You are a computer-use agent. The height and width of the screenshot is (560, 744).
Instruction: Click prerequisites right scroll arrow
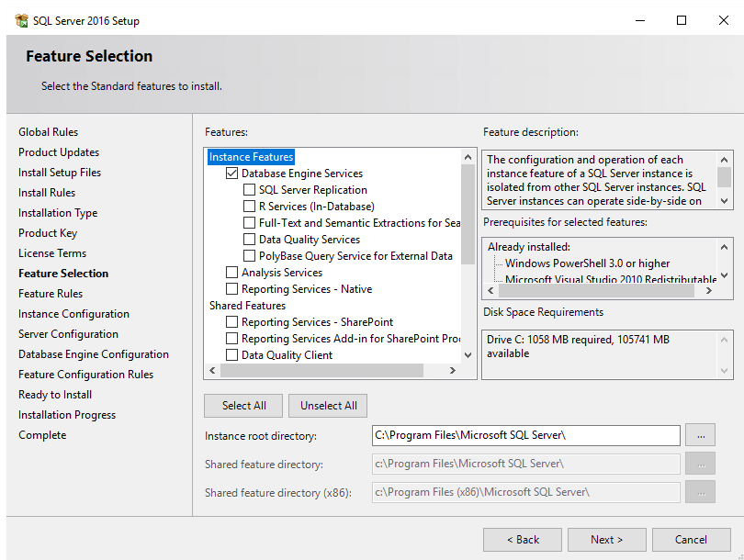(709, 291)
